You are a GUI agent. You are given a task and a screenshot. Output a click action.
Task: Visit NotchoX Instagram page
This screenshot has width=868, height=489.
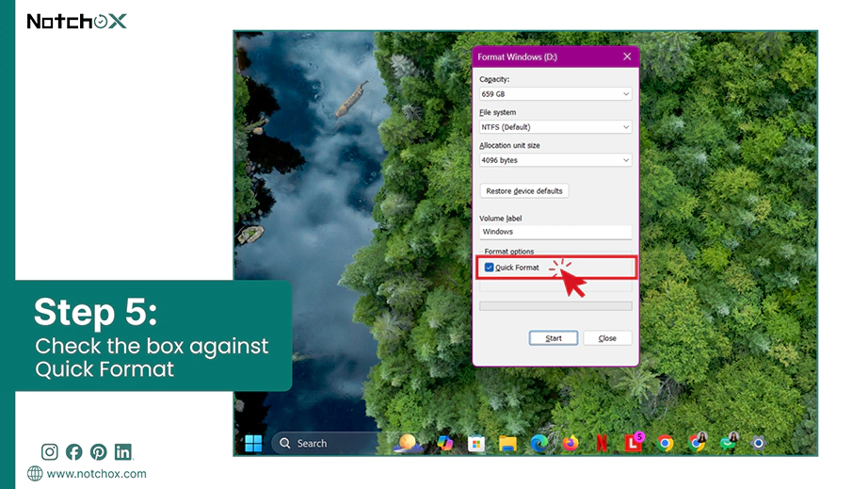click(x=49, y=452)
